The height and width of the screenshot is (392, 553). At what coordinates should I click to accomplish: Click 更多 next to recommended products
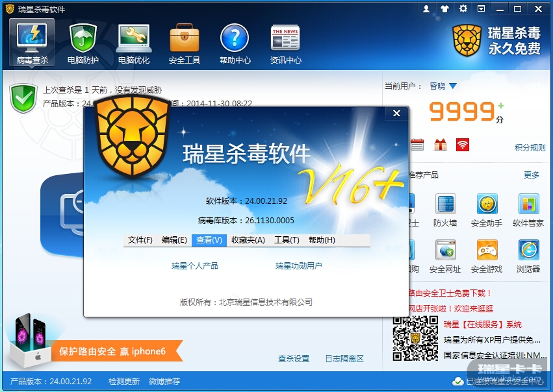coord(532,175)
